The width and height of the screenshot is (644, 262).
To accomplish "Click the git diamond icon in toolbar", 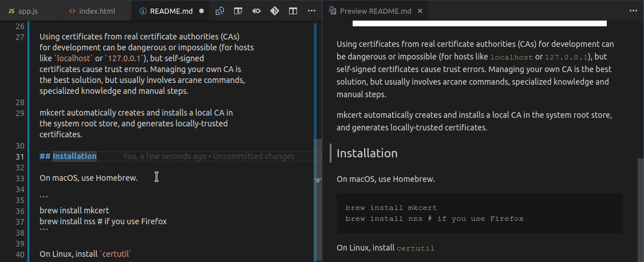I will click(275, 11).
